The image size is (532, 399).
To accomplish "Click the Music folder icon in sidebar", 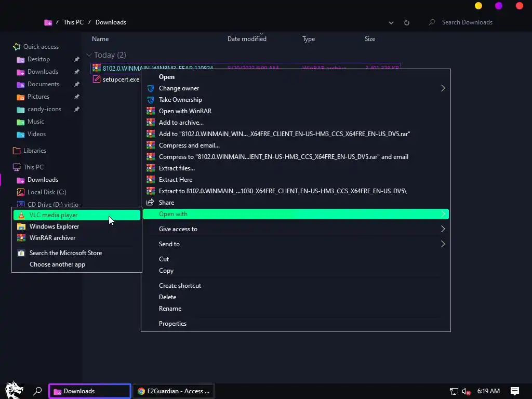I will [21, 122].
